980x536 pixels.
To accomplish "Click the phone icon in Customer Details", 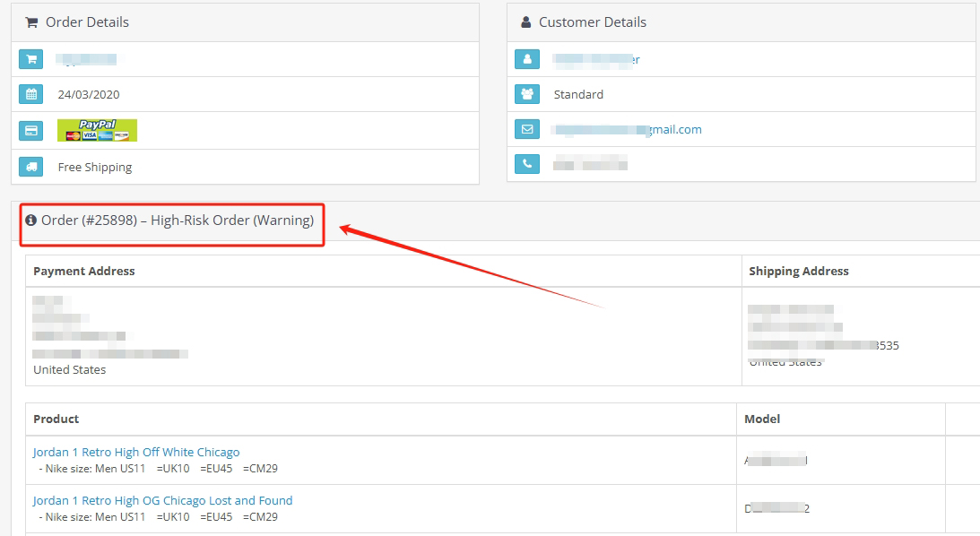I will coord(527,164).
